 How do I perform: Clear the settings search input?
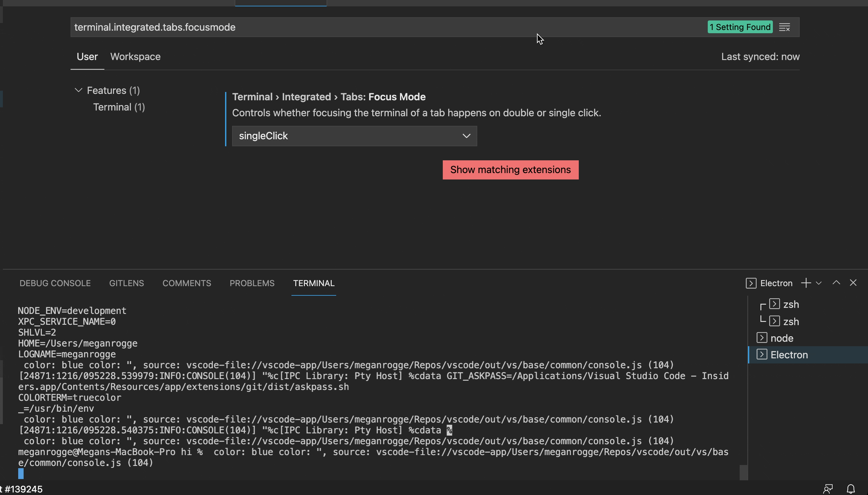(784, 27)
